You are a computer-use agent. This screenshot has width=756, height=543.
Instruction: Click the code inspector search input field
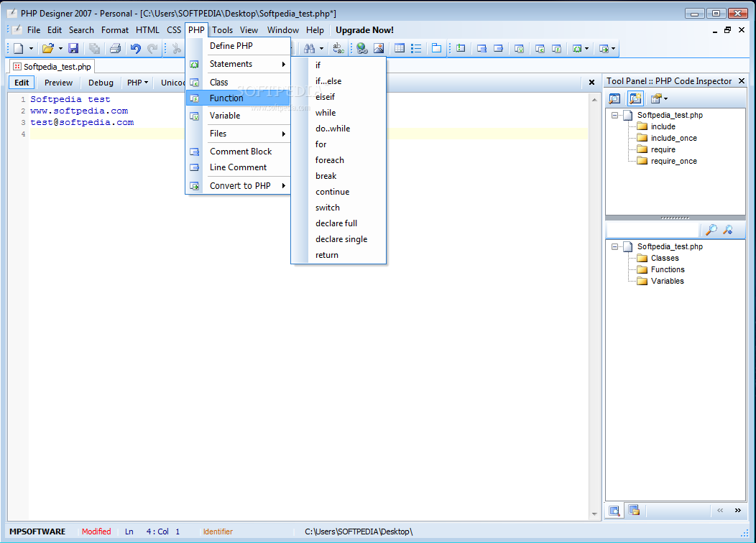pos(653,230)
